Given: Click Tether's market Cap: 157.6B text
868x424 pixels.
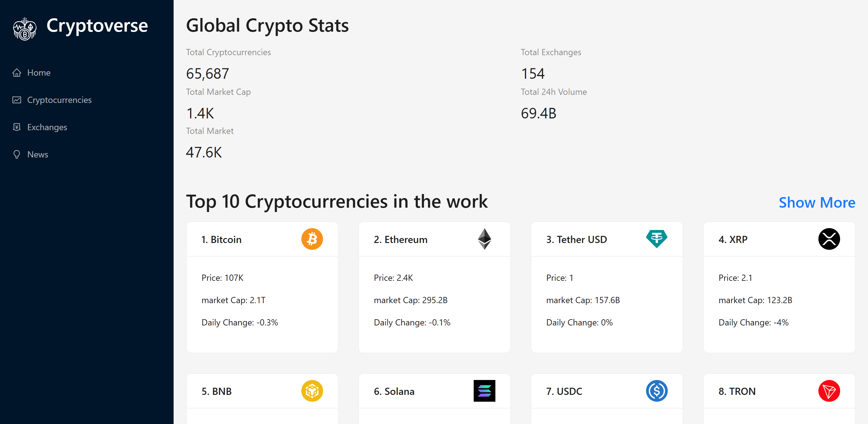Looking at the screenshot, I should tap(582, 300).
